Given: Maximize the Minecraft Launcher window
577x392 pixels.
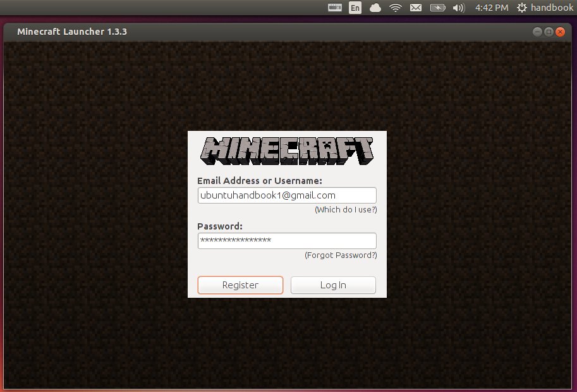Looking at the screenshot, I should click(549, 32).
